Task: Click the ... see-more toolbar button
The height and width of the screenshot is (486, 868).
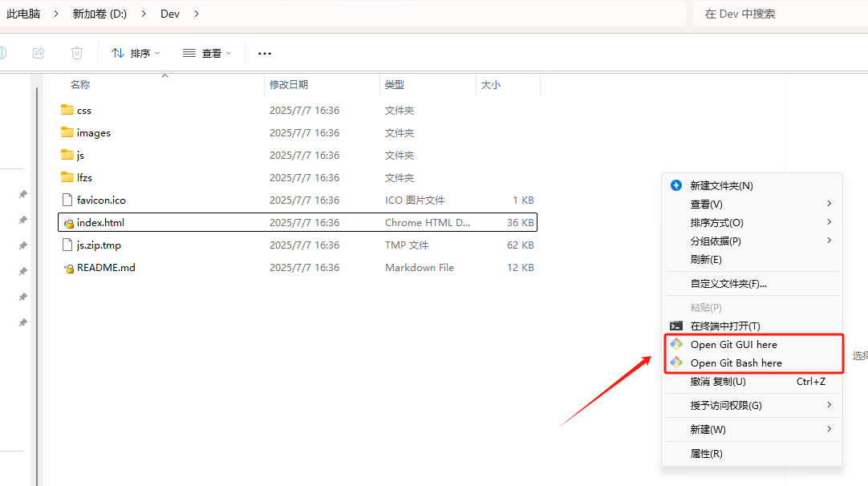Action: click(x=264, y=53)
